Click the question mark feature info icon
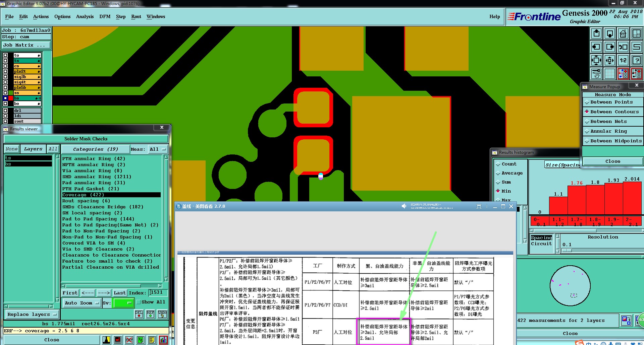Image resolution: width=644 pixels, height=345 pixels. tap(637, 60)
